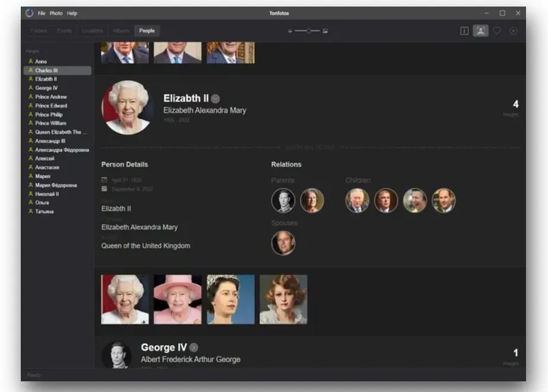The image size is (548, 392).
Task: Open the mother portrait under Parents
Action: [312, 201]
